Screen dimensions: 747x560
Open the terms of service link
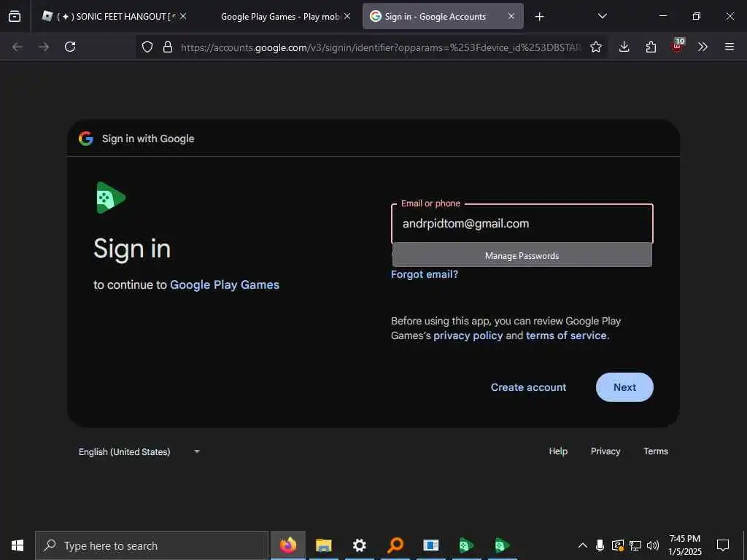click(566, 335)
